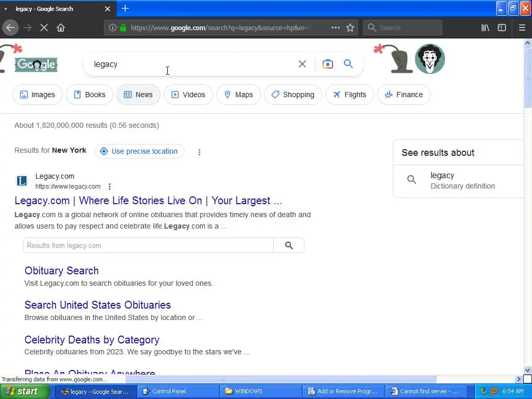Open the Firefox hamburger menu

click(x=522, y=28)
